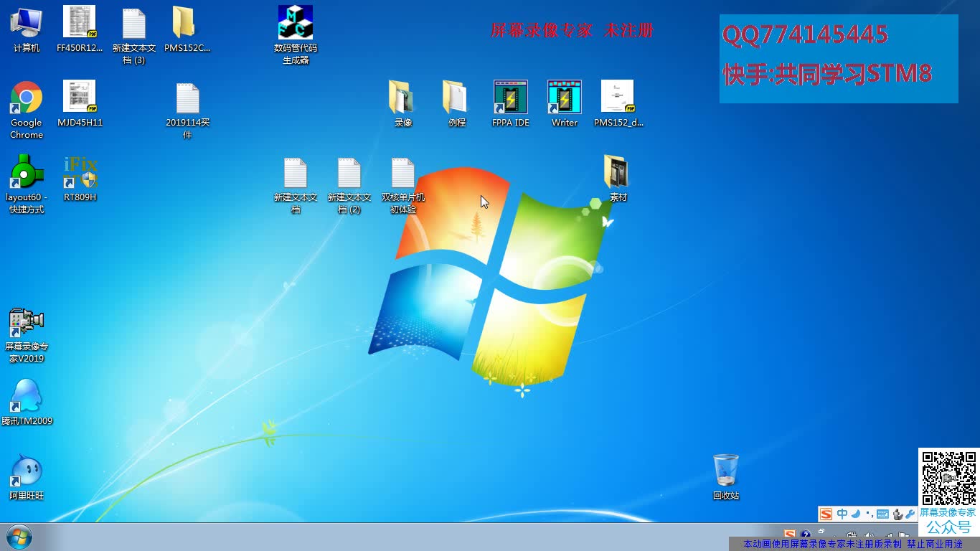Toggle the moon half/full-width mode
The height and width of the screenshot is (551, 980).
pyautogui.click(x=856, y=514)
